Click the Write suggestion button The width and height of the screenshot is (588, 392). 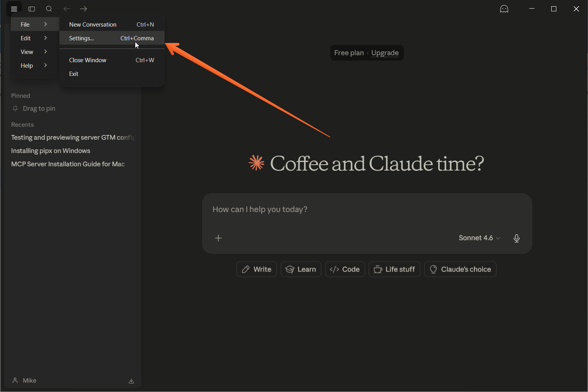point(256,269)
